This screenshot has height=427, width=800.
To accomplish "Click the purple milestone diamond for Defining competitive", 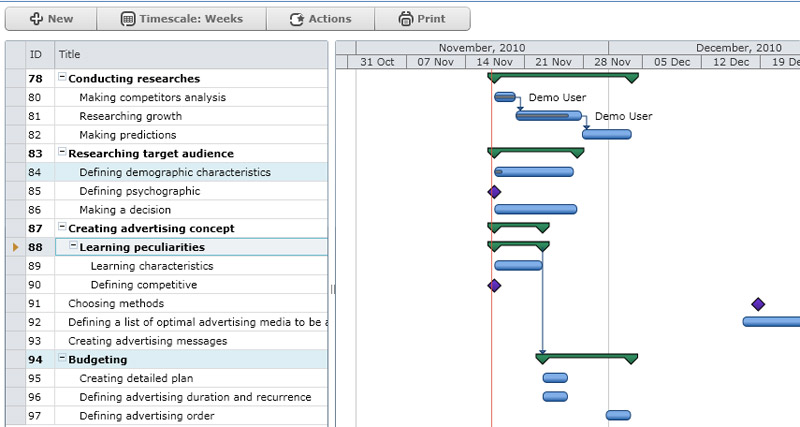I will click(493, 285).
